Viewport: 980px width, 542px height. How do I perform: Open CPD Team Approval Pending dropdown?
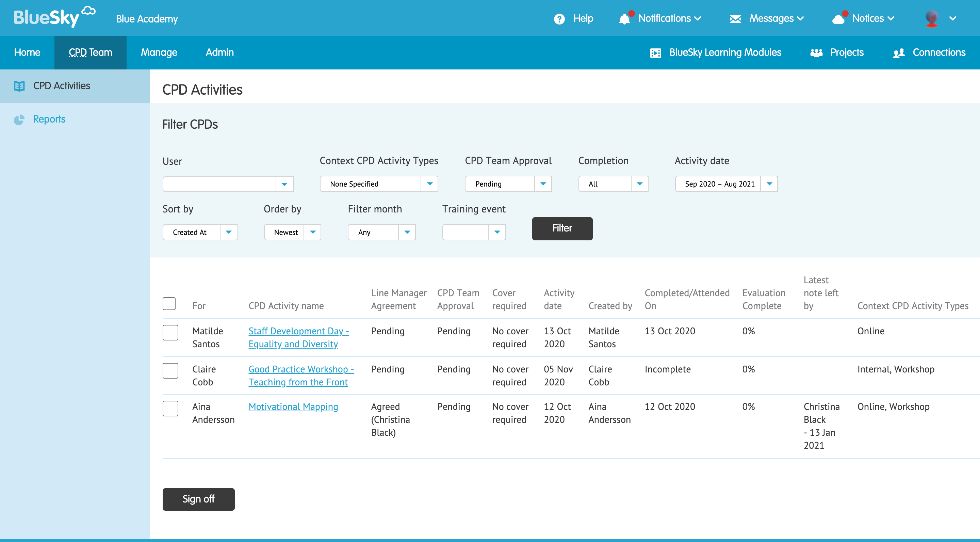click(x=508, y=184)
